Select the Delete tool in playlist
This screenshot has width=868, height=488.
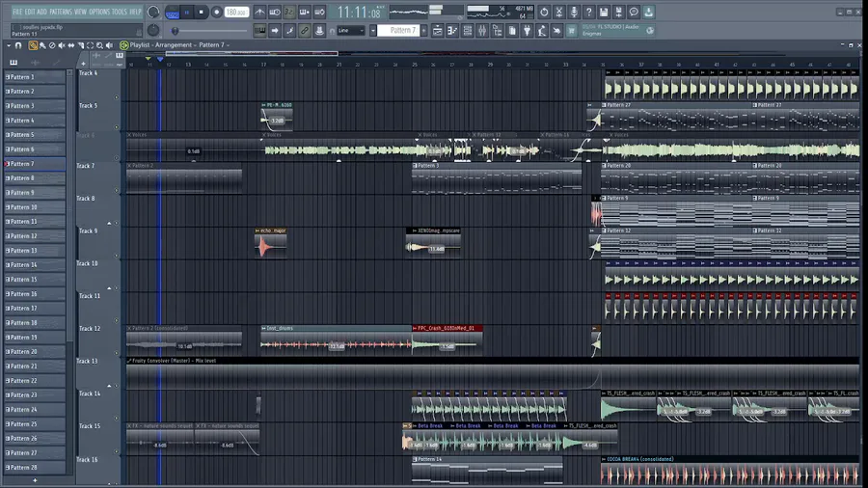52,45
